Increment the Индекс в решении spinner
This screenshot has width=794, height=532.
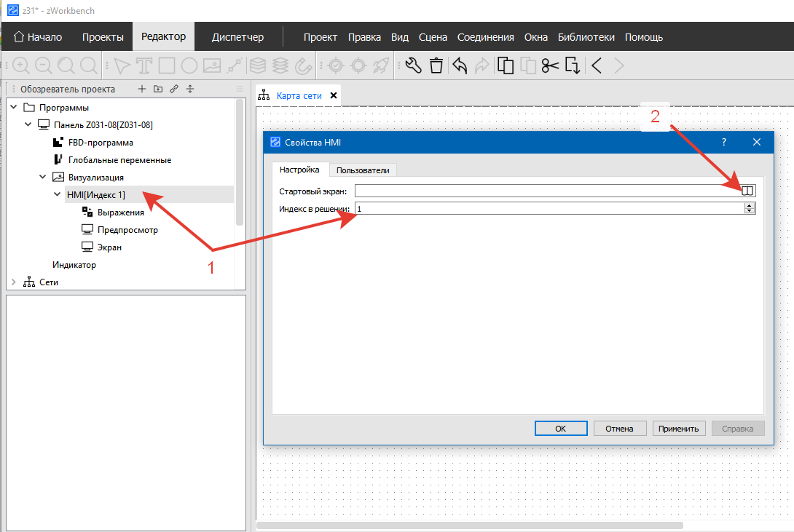pos(749,206)
